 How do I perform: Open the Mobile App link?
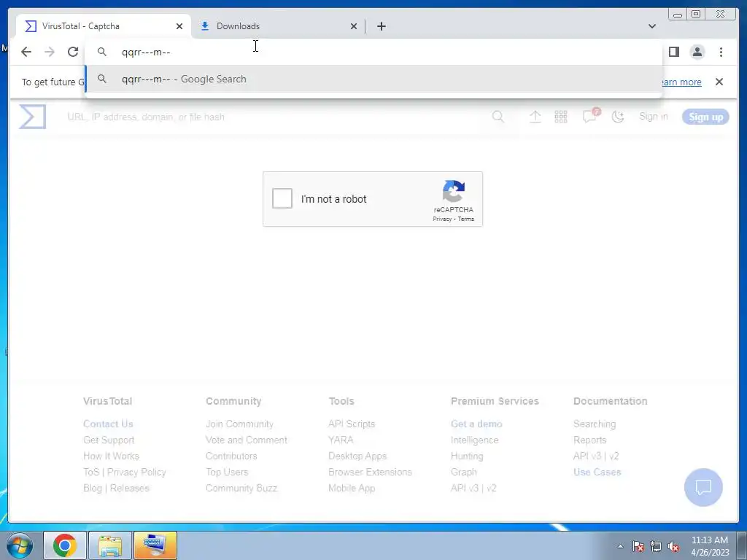pyautogui.click(x=352, y=488)
